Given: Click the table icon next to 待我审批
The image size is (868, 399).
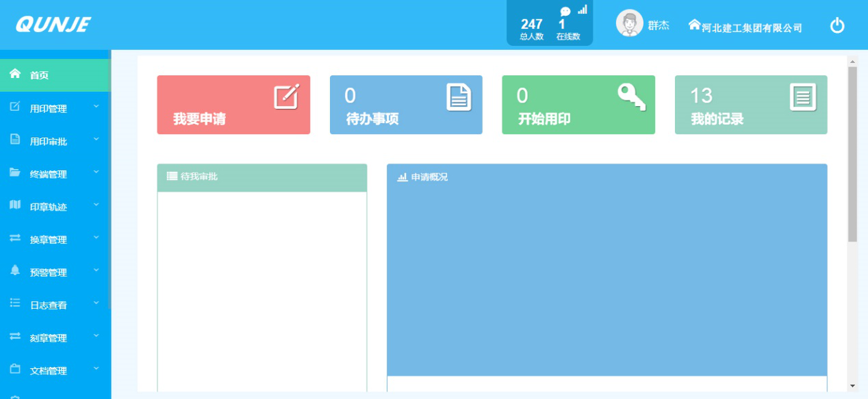Looking at the screenshot, I should [x=172, y=177].
